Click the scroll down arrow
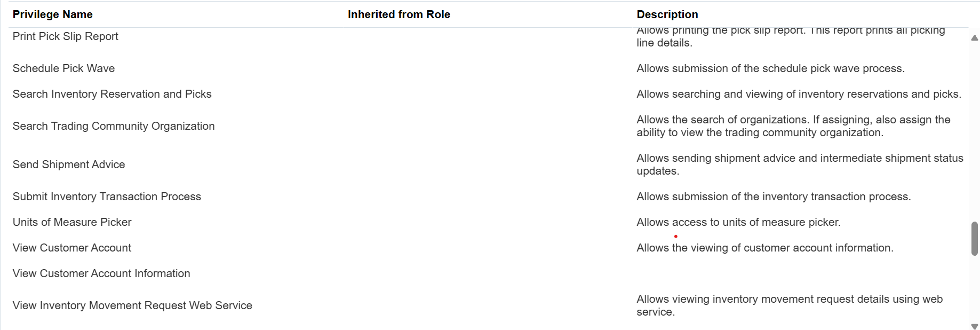This screenshot has width=980, height=330. pyautogui.click(x=974, y=326)
